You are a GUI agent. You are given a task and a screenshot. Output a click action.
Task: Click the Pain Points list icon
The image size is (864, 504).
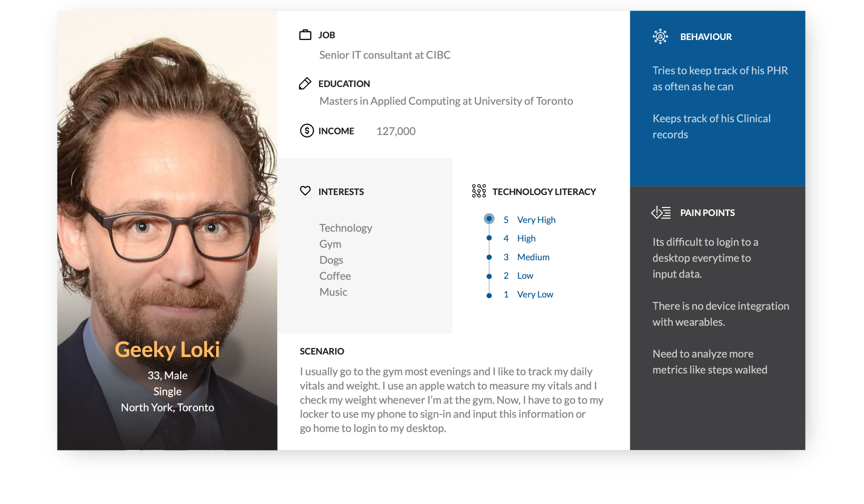coord(660,212)
